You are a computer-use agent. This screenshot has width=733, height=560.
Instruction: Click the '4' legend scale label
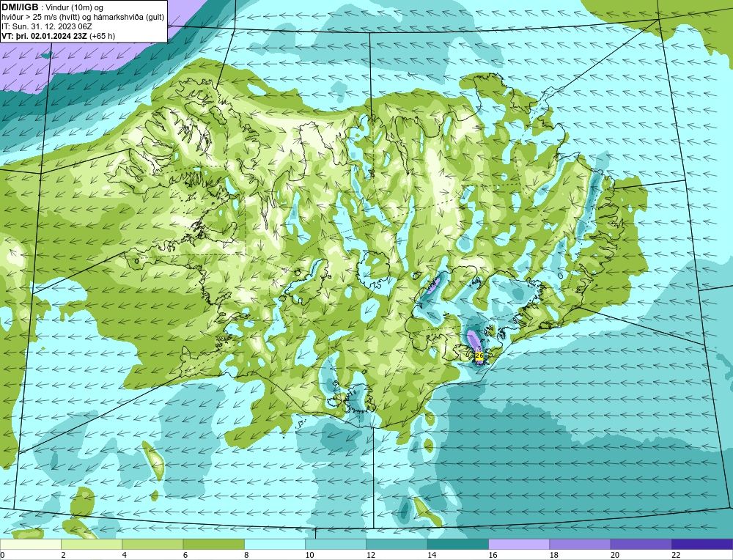click(125, 555)
